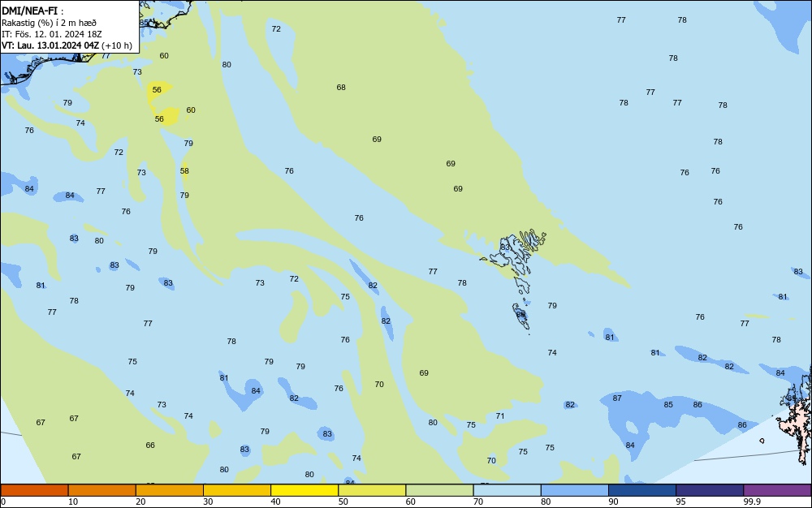
Task: Click the '50' legend tick label
Action: (343, 502)
